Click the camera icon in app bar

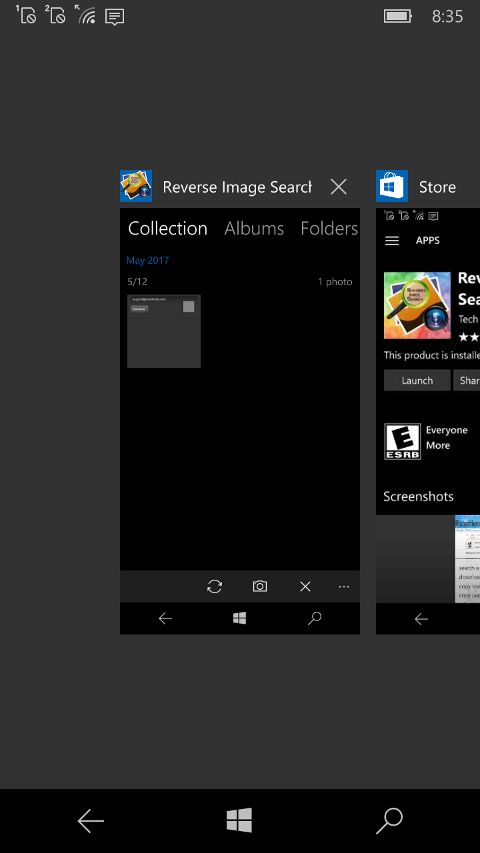[260, 586]
